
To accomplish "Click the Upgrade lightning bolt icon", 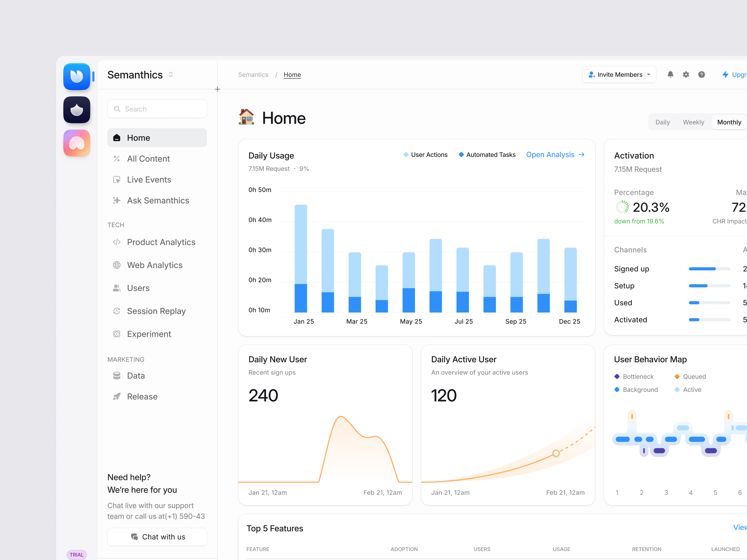I will coord(725,75).
